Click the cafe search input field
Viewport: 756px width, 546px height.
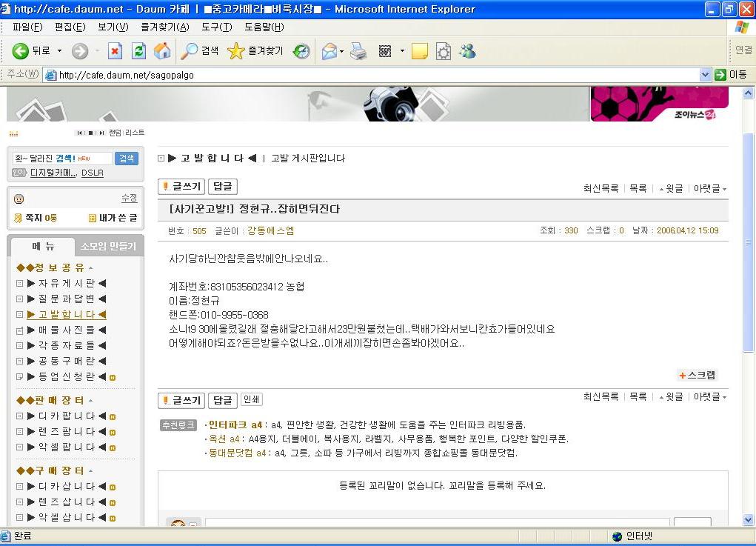pos(62,159)
